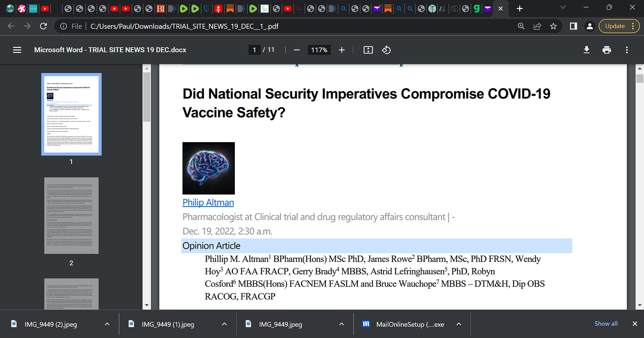Viewport: 644px width, 338px height.
Task: Click the browser address bar URL
Action: [184, 26]
